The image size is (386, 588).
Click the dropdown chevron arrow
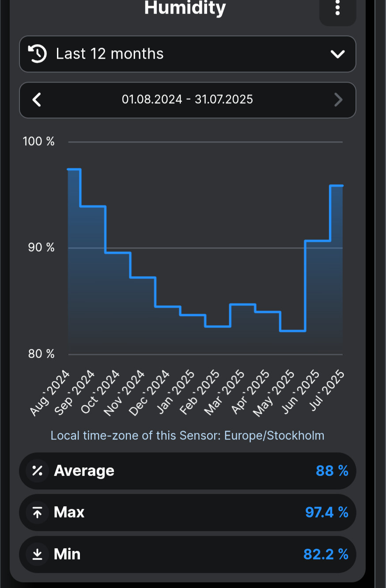[337, 54]
